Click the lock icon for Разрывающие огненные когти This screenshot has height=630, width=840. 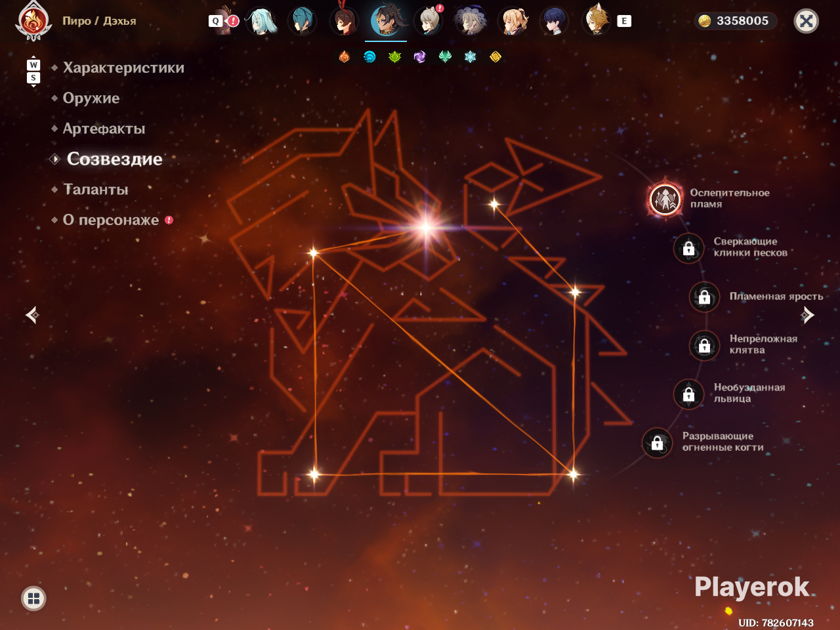pos(657,443)
